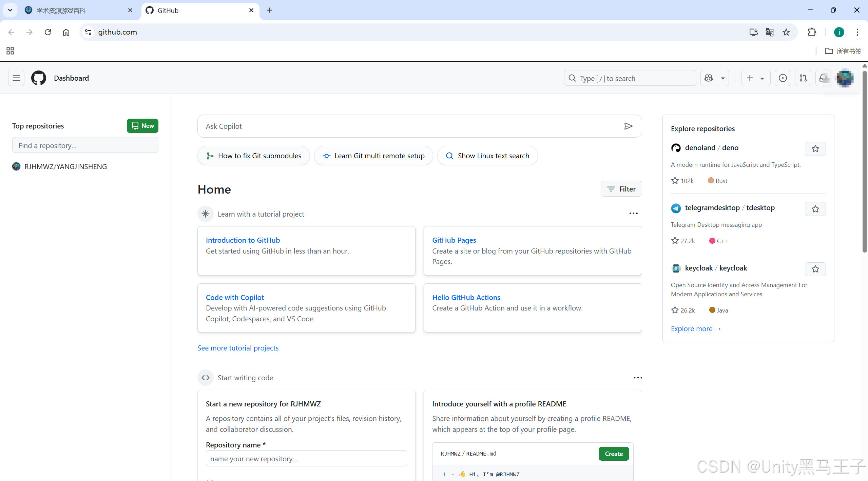The image size is (868, 481).
Task: Open Copilot chat icon in header
Action: tap(709, 78)
